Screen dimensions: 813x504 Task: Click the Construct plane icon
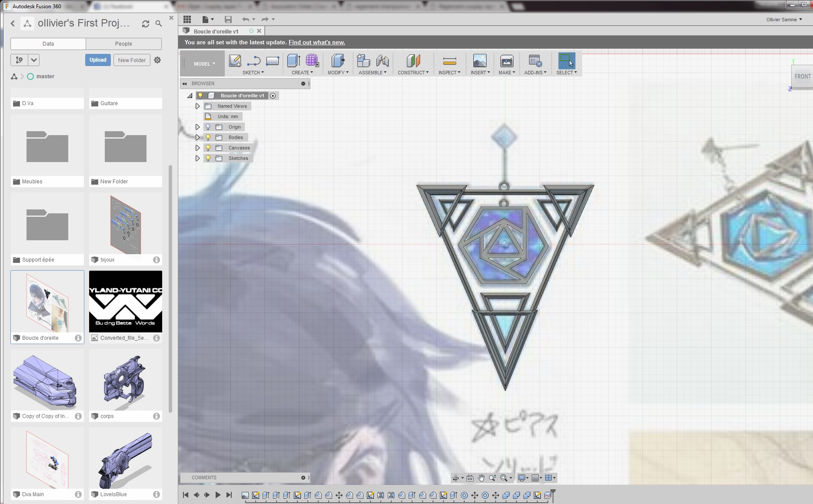[x=413, y=61]
